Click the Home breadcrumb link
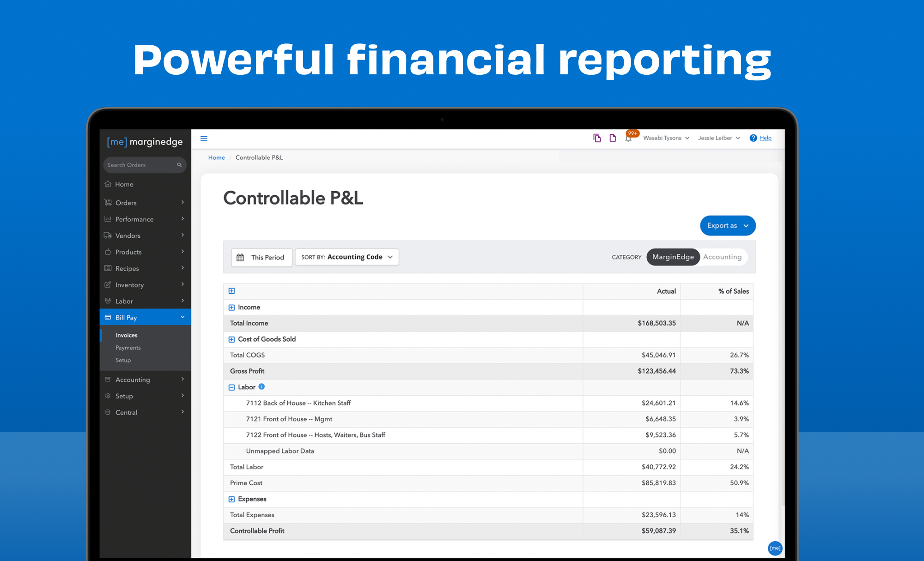The height and width of the screenshot is (561, 924). (x=216, y=157)
